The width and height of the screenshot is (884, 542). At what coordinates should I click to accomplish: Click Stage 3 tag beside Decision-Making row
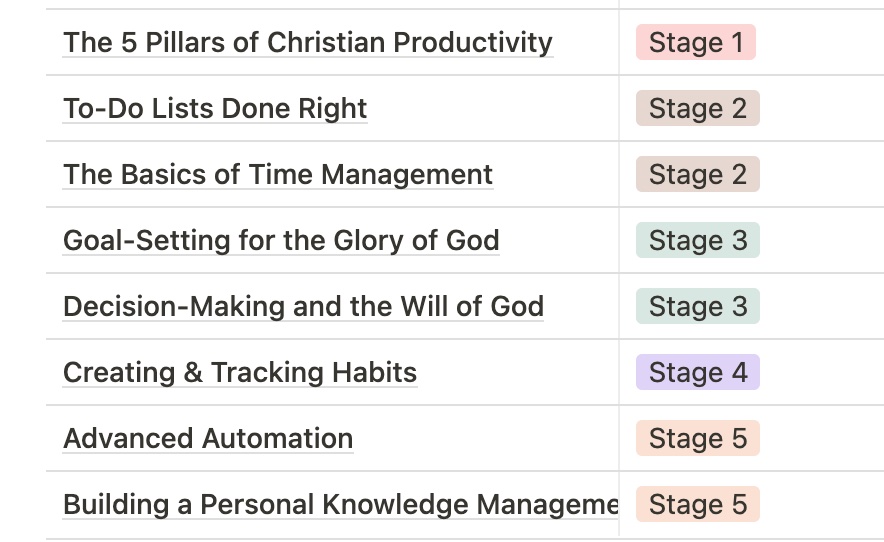tap(698, 306)
